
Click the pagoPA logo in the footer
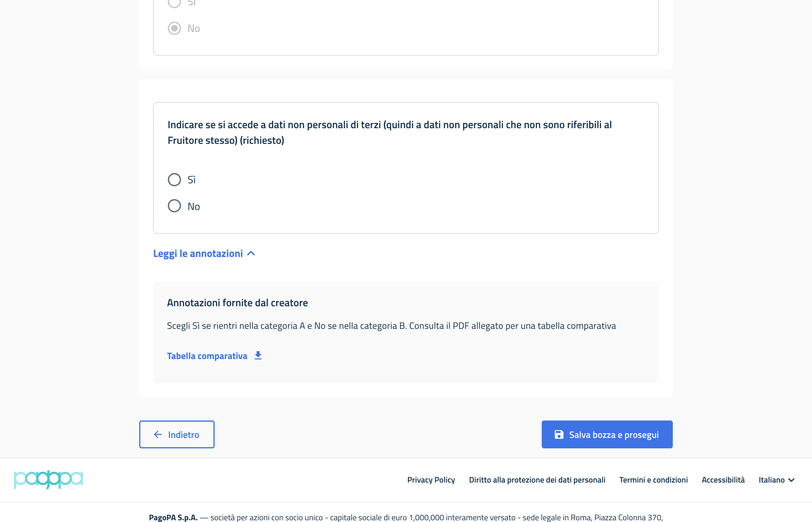click(x=48, y=480)
